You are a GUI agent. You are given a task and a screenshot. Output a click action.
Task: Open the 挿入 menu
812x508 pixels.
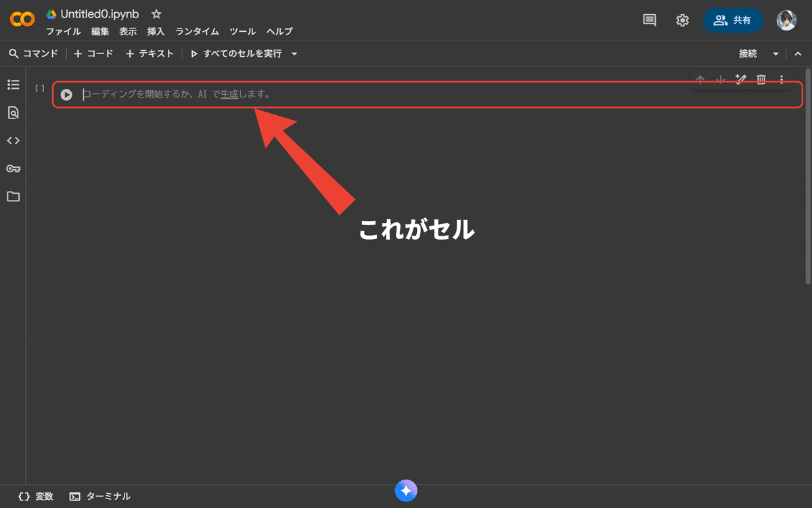pos(156,31)
